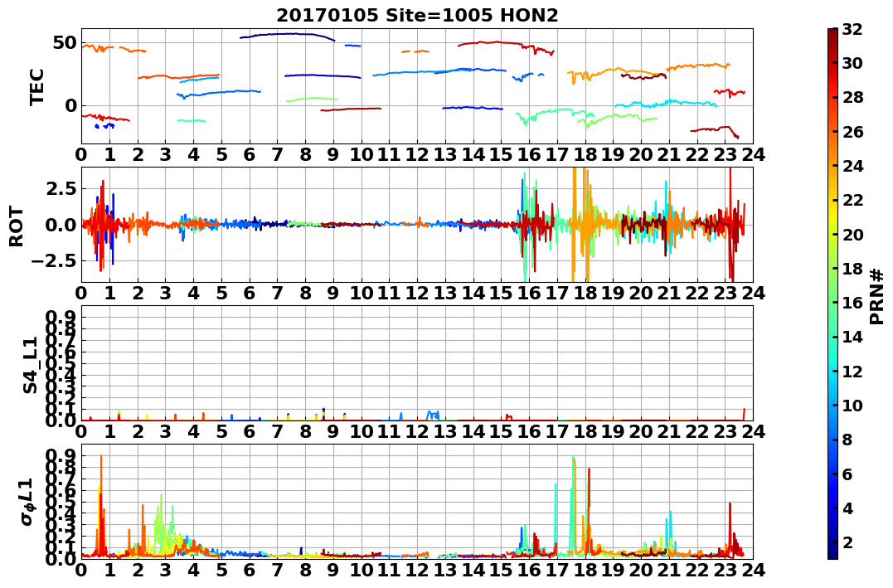893x588 pixels.
Task: Click colorbar tick label 28
Action: 852,97
